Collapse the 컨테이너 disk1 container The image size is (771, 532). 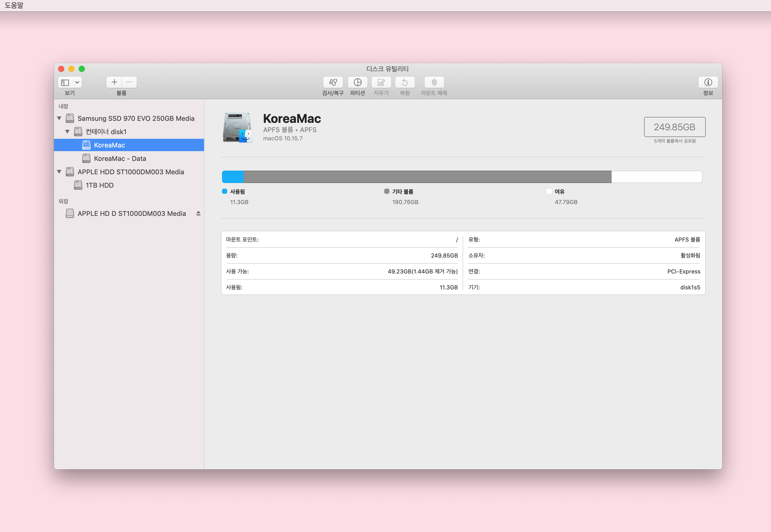coord(67,132)
